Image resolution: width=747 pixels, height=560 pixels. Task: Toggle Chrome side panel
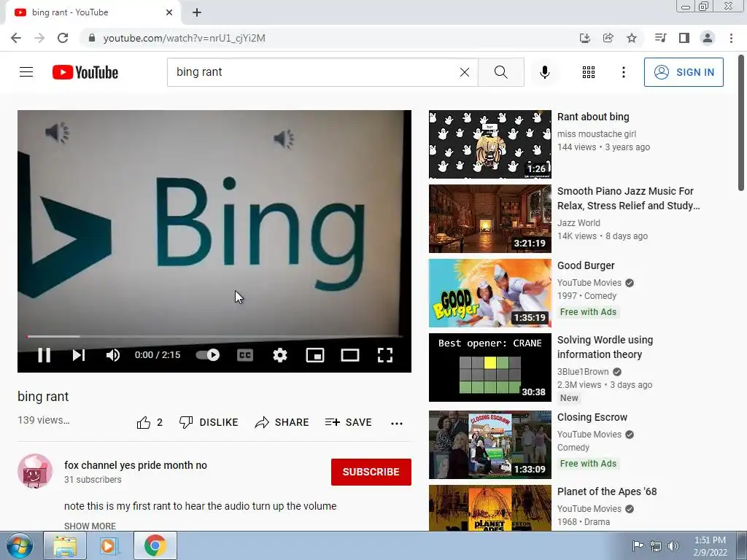(684, 38)
